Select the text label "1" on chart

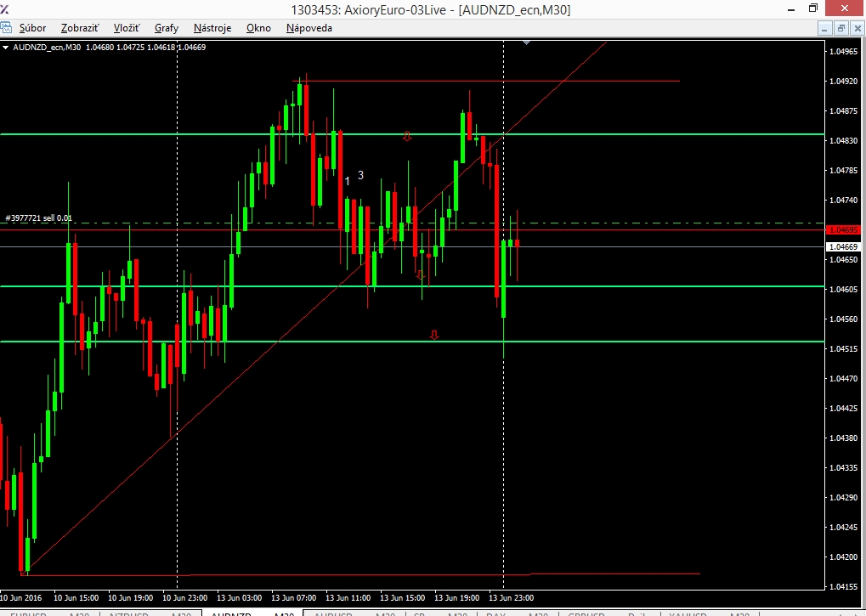pos(348,181)
